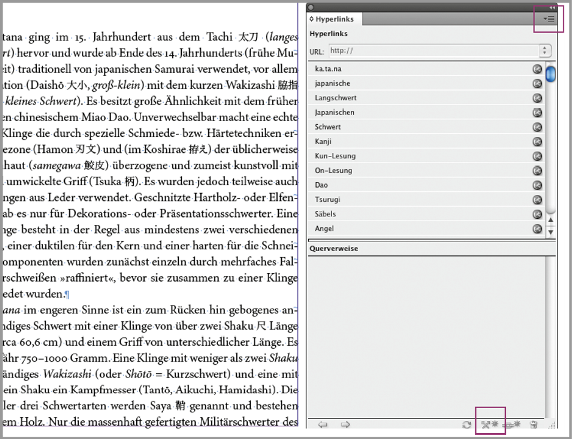
Task: Open the Hyperlinks panel flyout menu
Action: 549,19
